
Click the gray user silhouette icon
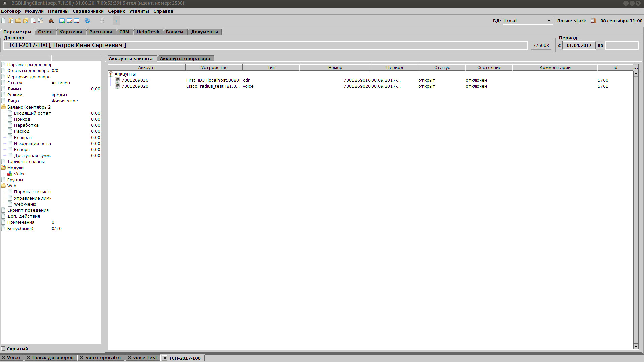point(102,21)
